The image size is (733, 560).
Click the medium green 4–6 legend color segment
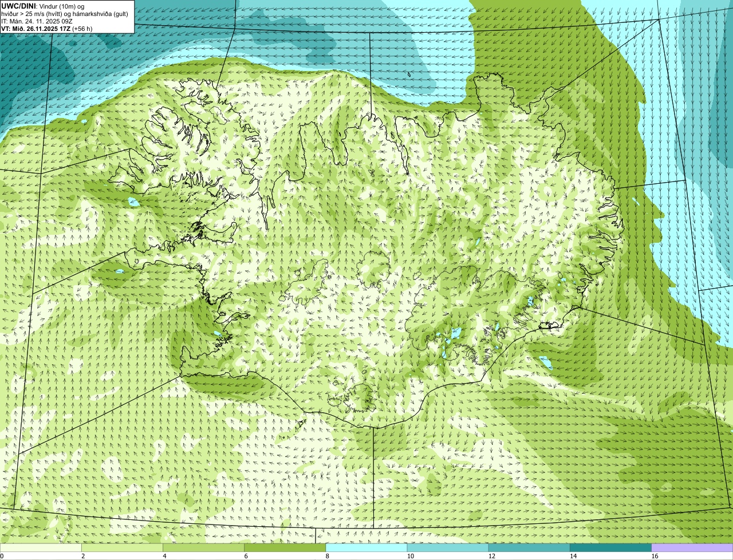click(x=203, y=548)
